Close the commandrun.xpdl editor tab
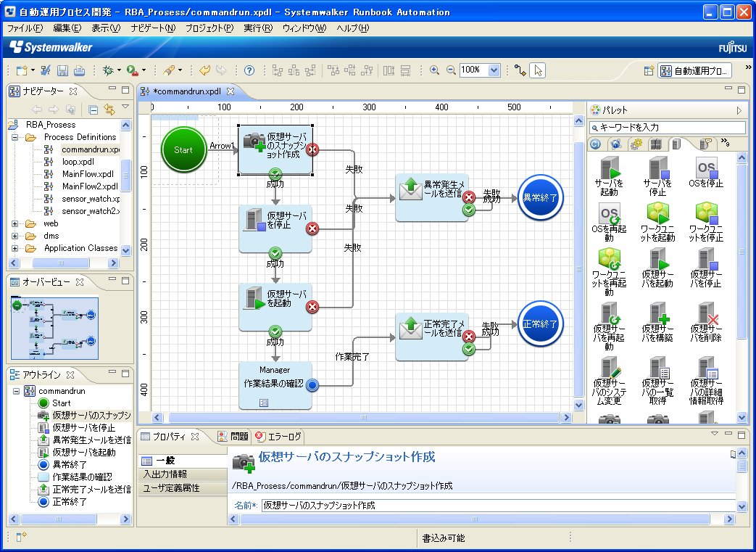The width and height of the screenshot is (756, 552). coord(230,91)
